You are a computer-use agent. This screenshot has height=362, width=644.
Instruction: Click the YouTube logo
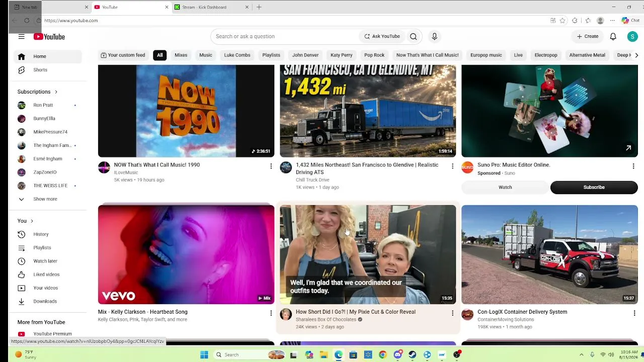(49, 37)
